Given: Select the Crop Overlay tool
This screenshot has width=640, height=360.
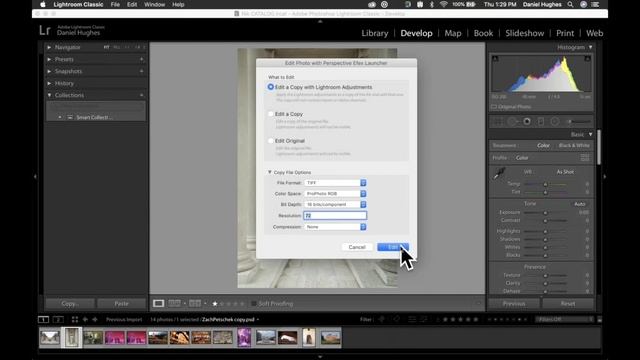Looking at the screenshot, I should [x=498, y=122].
